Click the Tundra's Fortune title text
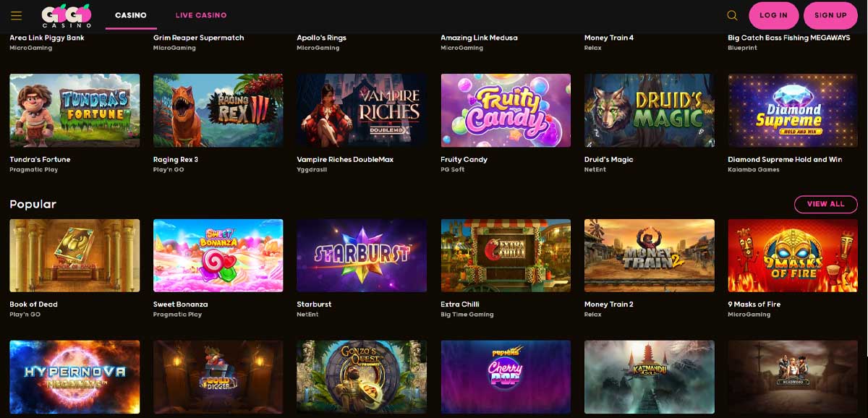 [x=40, y=159]
